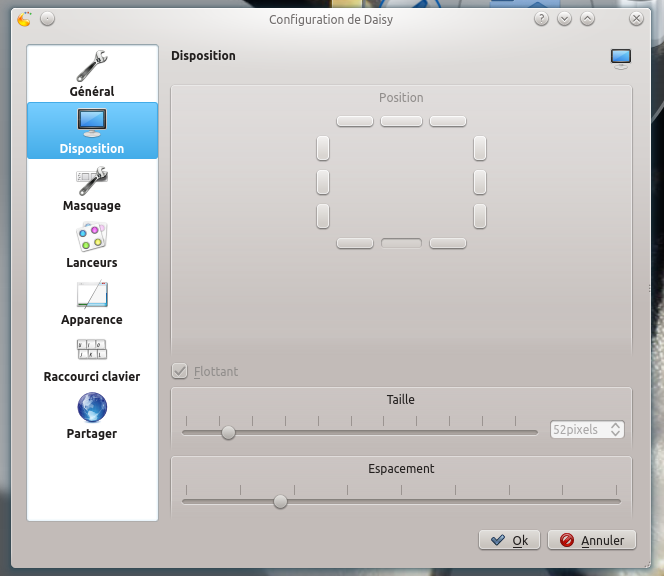Select bottom-center position button
Image resolution: width=664 pixels, height=576 pixels.
[x=401, y=243]
